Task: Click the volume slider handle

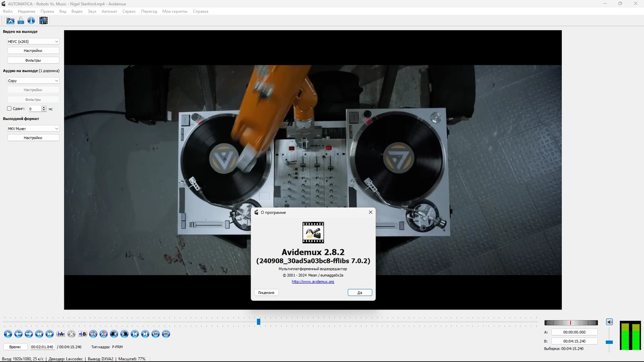Action: coord(609,342)
